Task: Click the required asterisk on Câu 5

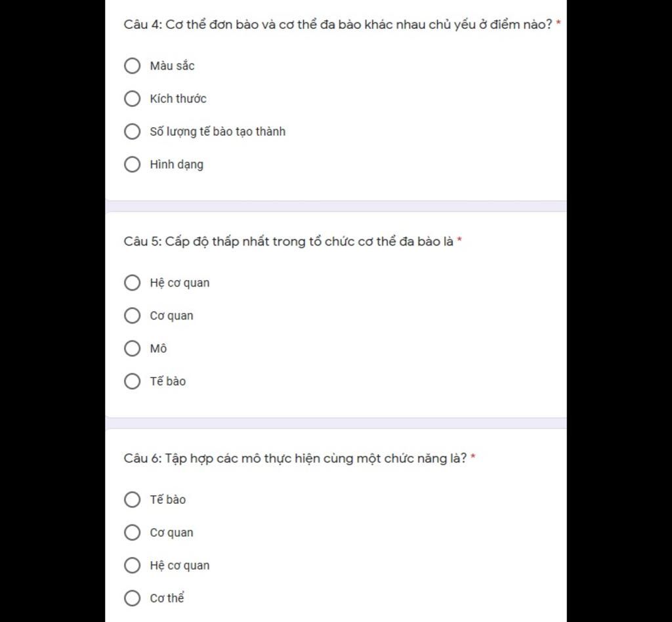Action: click(459, 240)
